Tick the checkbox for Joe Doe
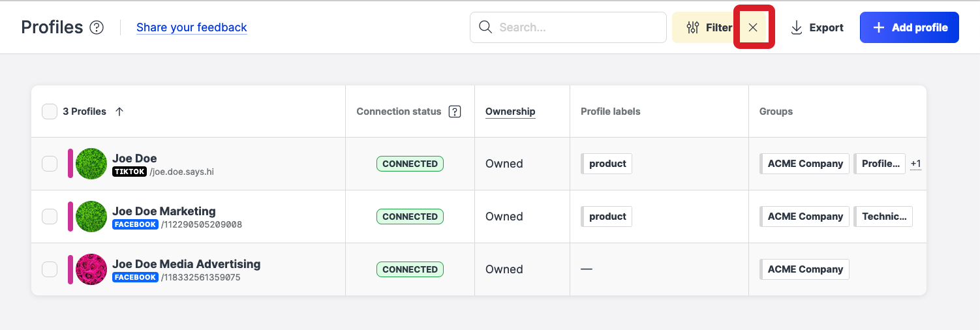This screenshot has height=330, width=980. pos(50,164)
